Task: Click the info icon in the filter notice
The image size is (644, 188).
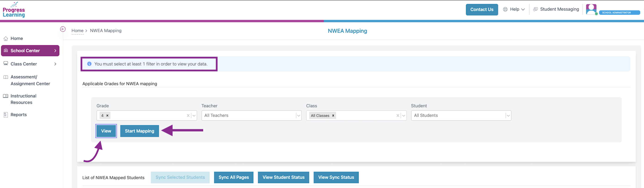Action: [89, 64]
